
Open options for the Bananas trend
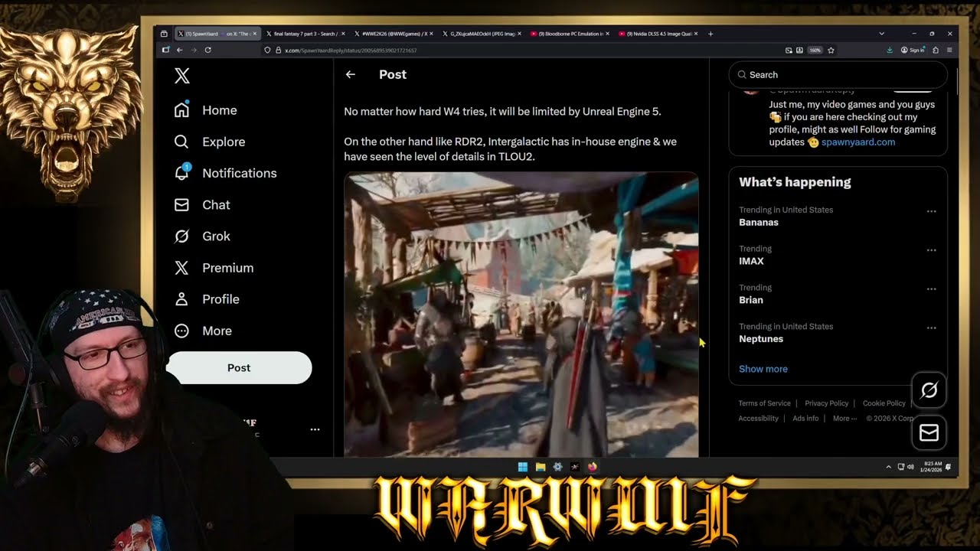931,211
